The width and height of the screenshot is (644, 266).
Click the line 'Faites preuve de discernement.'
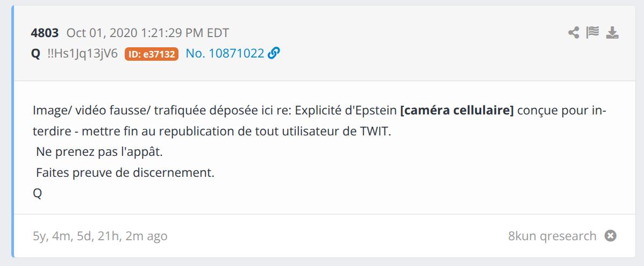125,173
